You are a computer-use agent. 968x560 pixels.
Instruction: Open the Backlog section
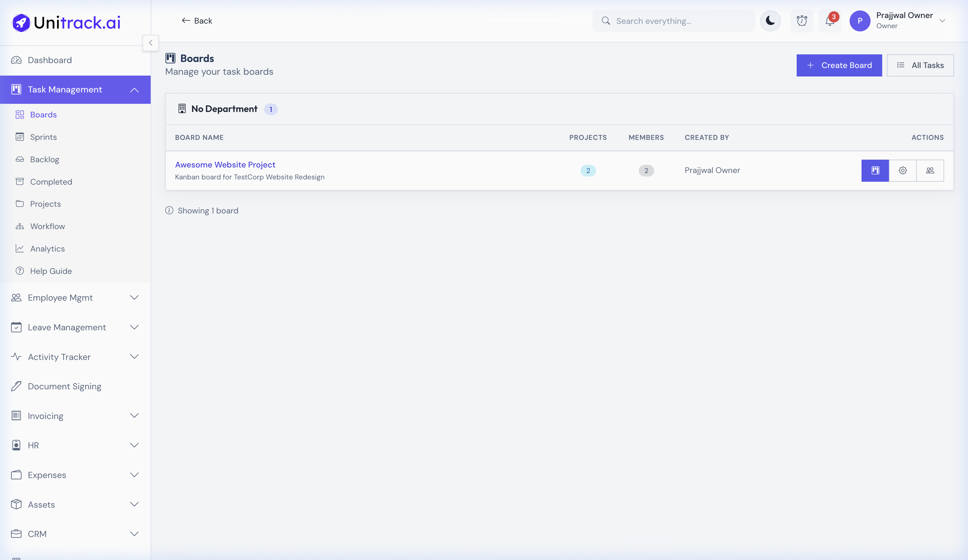point(45,159)
